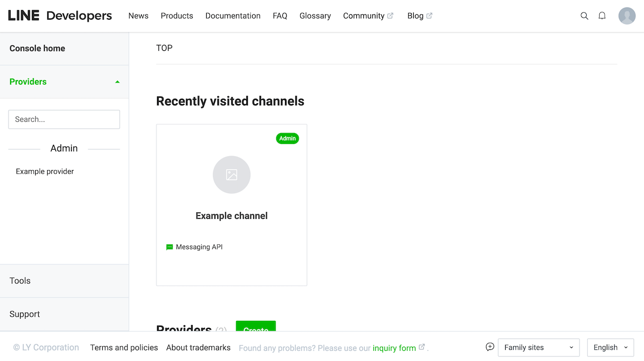Click the Example channel image placeholder
This screenshot has width=644, height=361.
click(x=231, y=175)
